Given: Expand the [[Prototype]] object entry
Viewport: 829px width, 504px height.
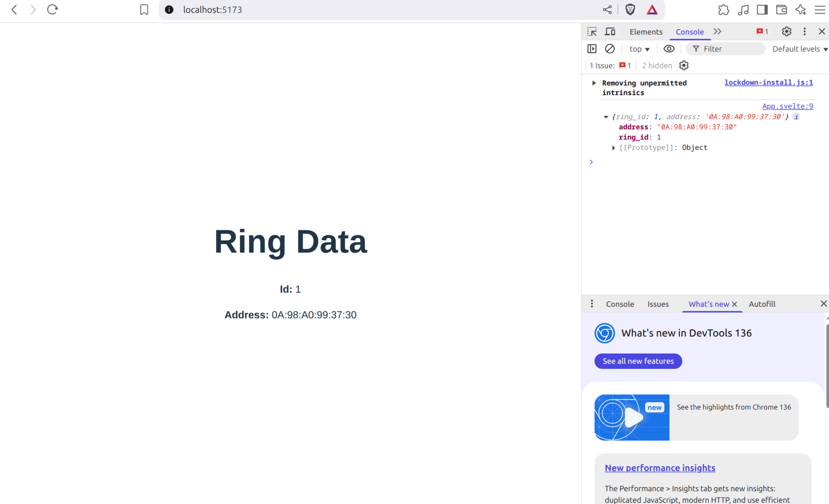Looking at the screenshot, I should click(613, 148).
